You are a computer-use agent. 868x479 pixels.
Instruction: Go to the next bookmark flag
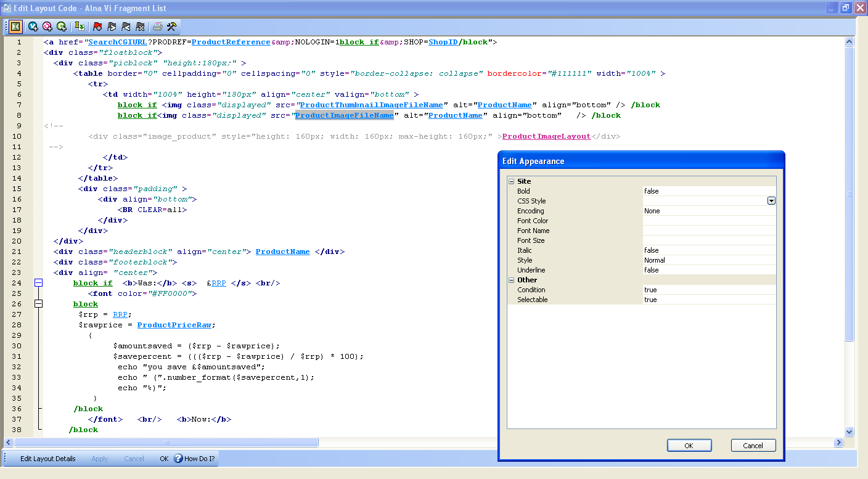click(112, 27)
